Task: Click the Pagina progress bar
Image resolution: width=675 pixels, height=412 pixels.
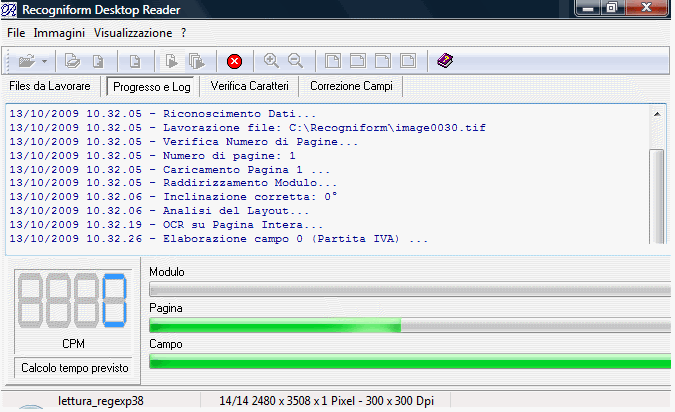Action: tap(410, 325)
